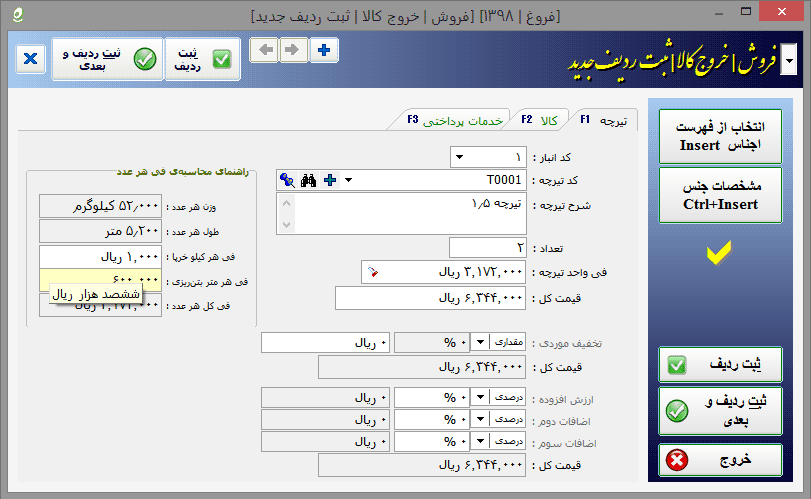Click the انتخاب از فهرست اجناس Insert button
811x499 pixels.
[721, 138]
